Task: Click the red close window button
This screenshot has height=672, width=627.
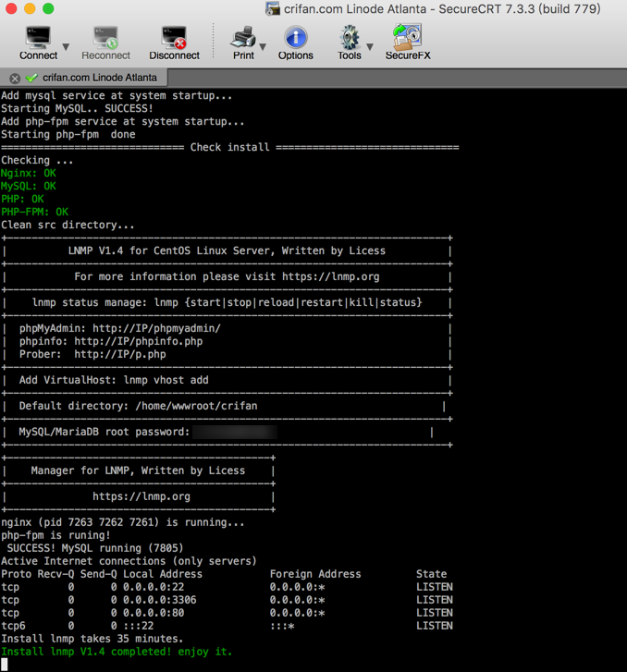Action: pos(11,8)
